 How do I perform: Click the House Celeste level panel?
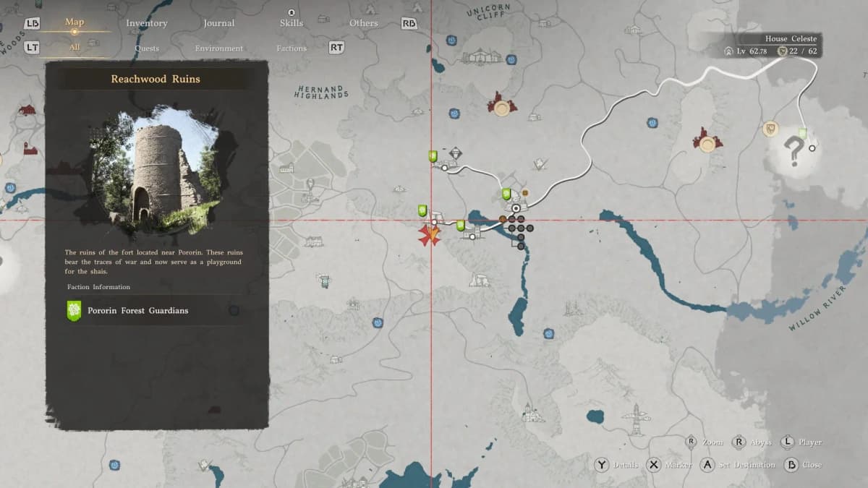point(772,46)
